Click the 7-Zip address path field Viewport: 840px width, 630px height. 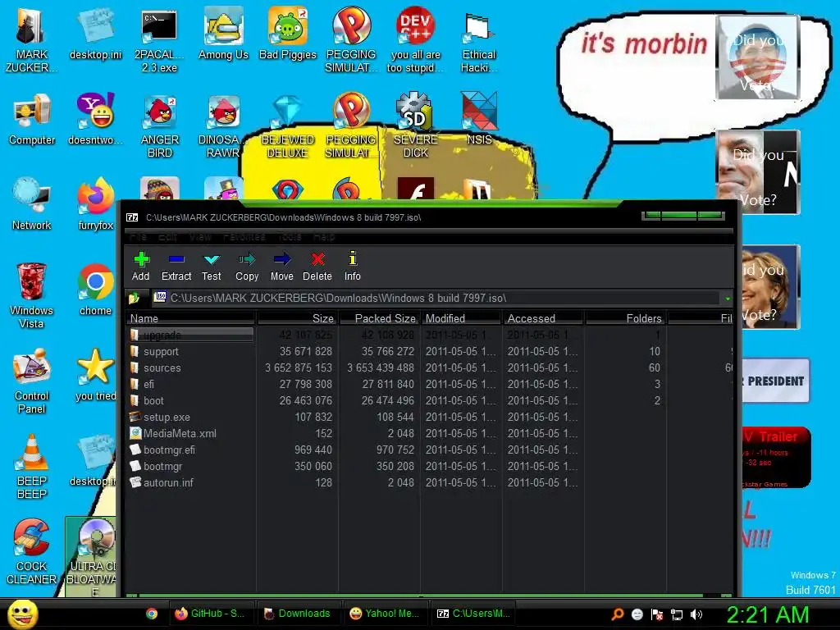(x=436, y=298)
